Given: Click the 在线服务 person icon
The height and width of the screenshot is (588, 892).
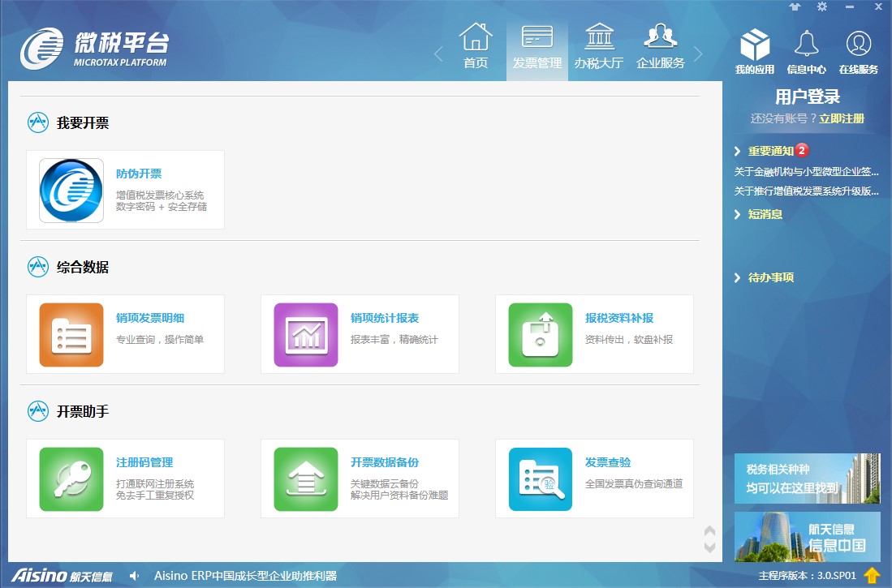Looking at the screenshot, I should tap(858, 47).
